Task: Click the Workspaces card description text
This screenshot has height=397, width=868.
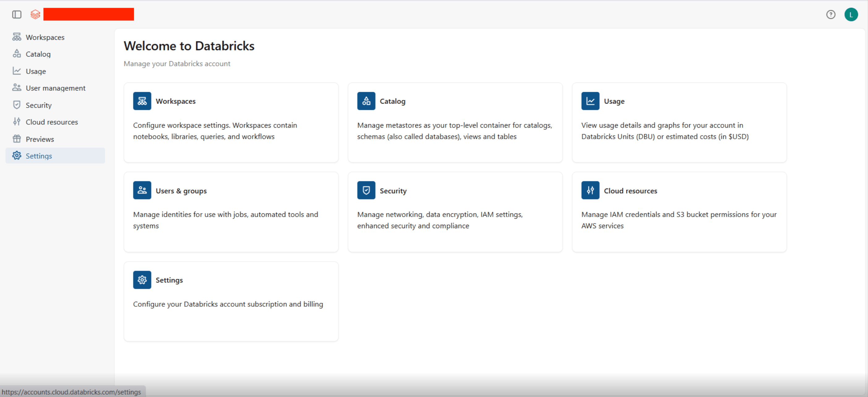Action: 215,131
